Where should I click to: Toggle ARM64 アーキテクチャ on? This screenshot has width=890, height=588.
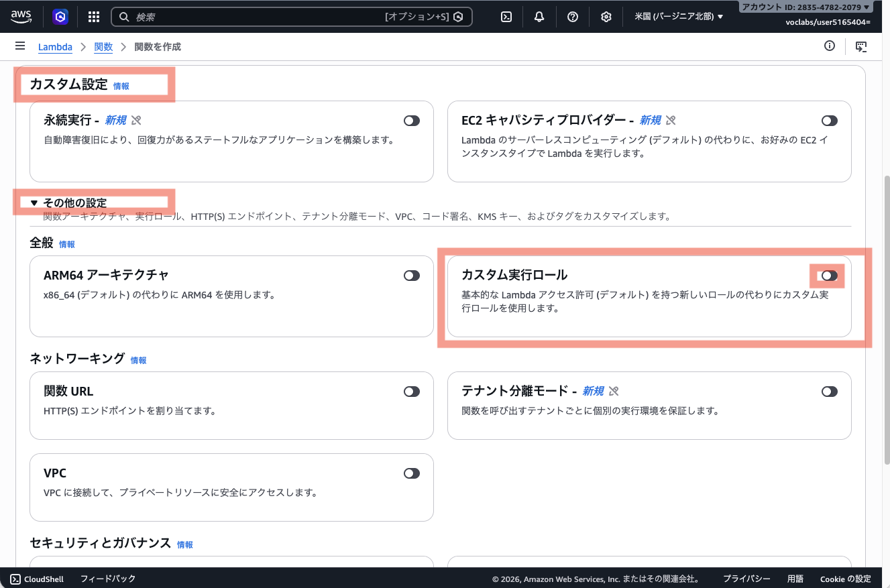tap(412, 276)
